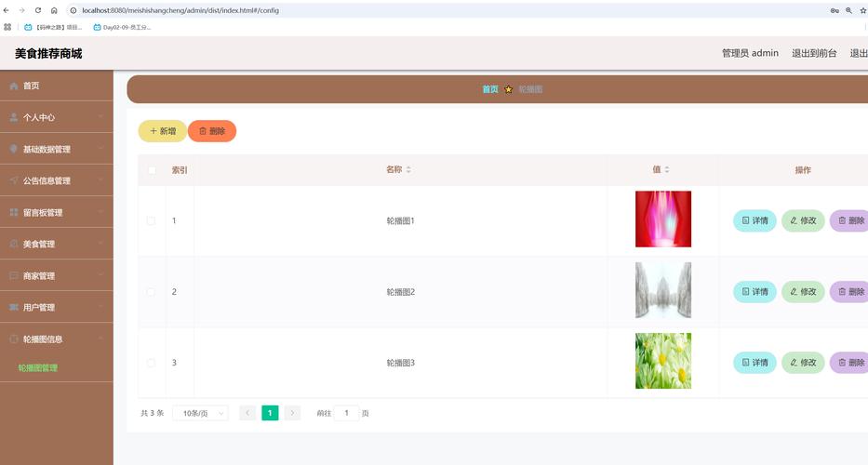
Task: Collapse the 轮播图信息 menu arrow
Action: click(x=100, y=339)
